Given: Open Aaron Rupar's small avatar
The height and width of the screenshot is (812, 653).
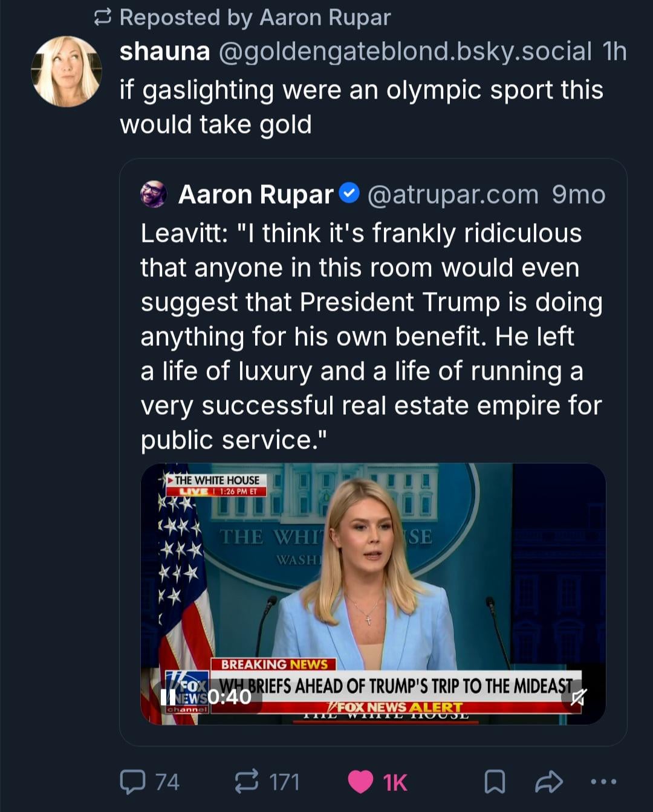Looking at the screenshot, I should 154,195.
